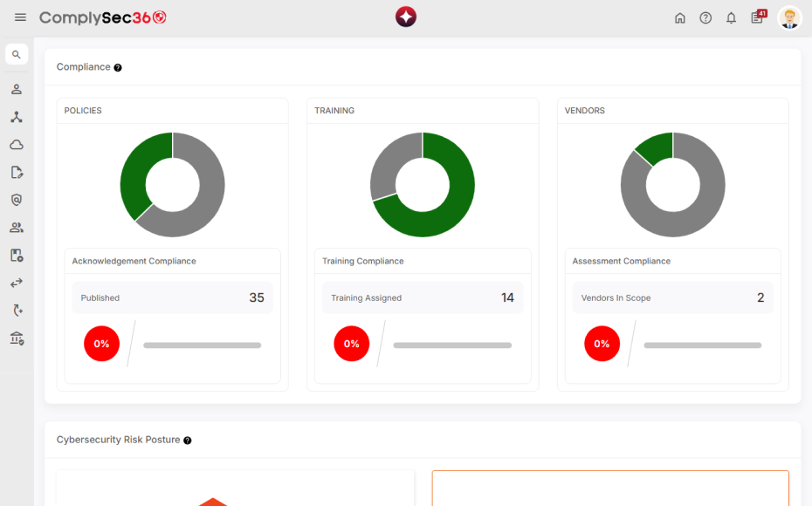Click the Vendors In Scope 2 row

[x=672, y=297]
